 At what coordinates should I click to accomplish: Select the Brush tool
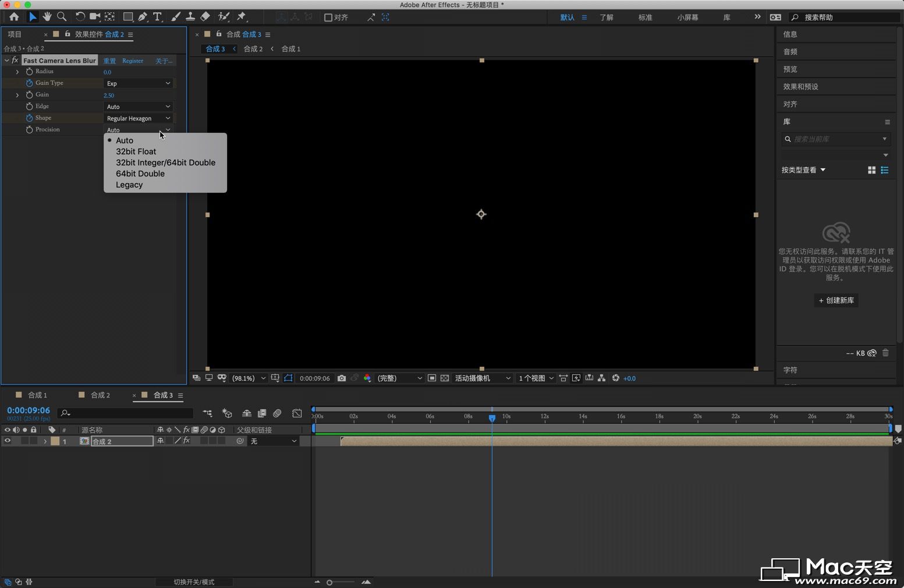pos(176,17)
